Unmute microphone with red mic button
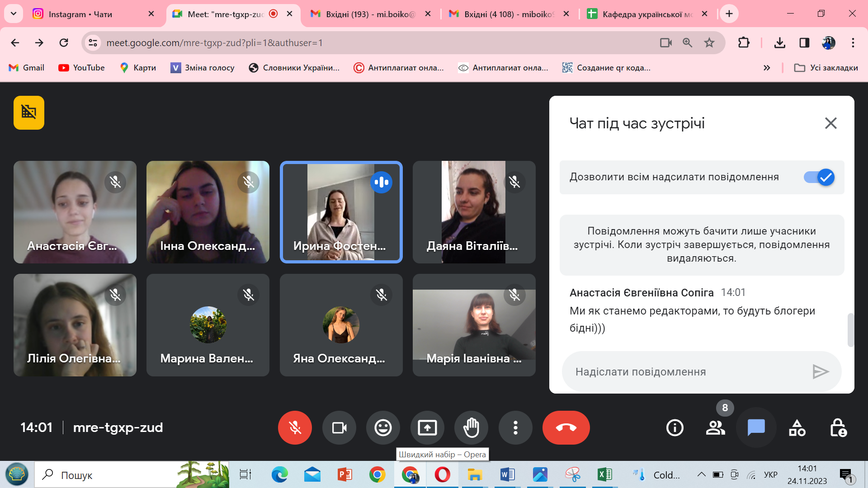The image size is (868, 488). click(x=295, y=427)
